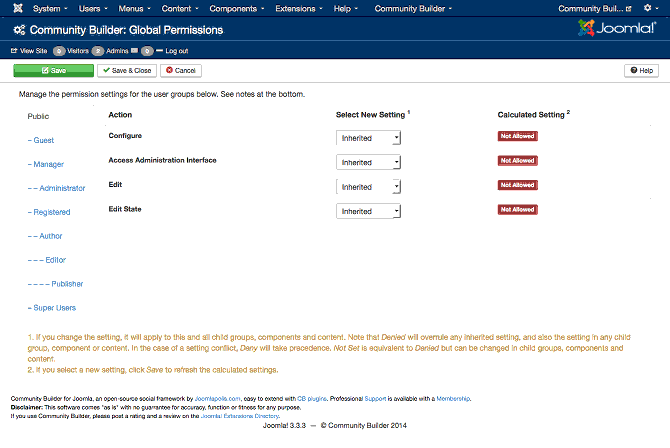Screen dimensions: 670x448
Task: Click the Action column header
Action: pyautogui.click(x=120, y=115)
